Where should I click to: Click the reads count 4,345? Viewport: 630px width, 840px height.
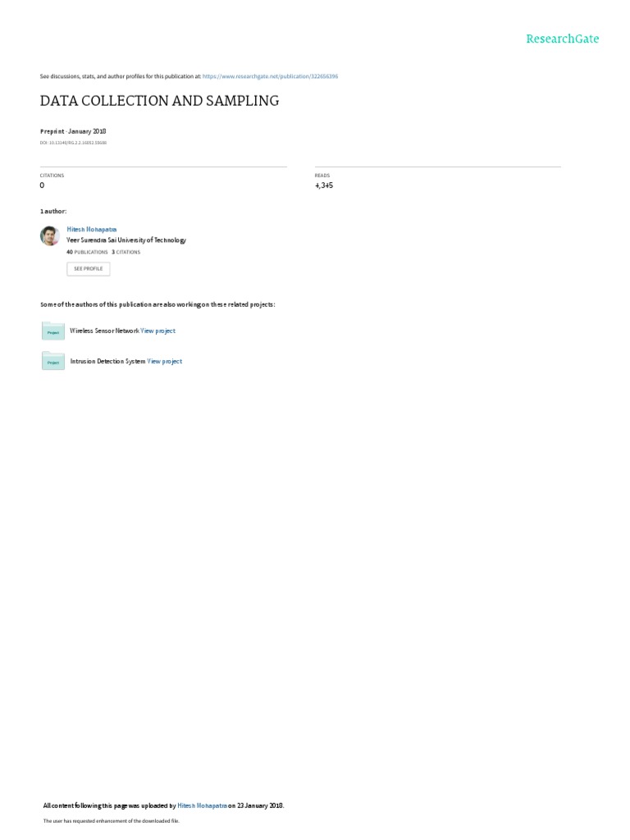(x=324, y=185)
